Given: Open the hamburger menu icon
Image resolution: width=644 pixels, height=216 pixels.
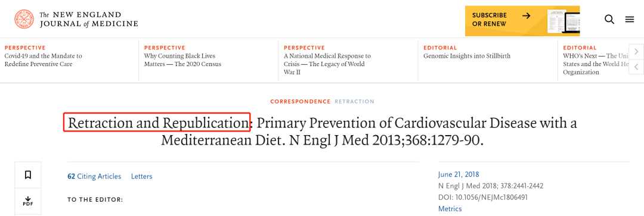Looking at the screenshot, I should pyautogui.click(x=630, y=19).
